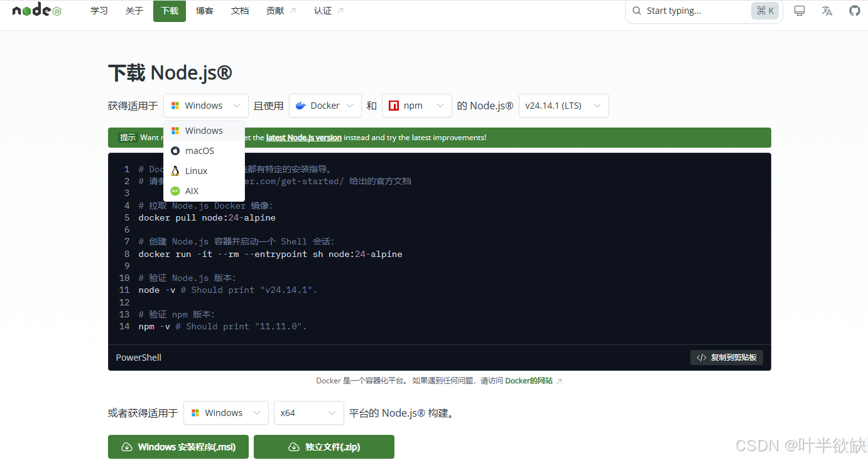This screenshot has height=460, width=868.
Task: Click the code icon in copy button
Action: pos(702,358)
